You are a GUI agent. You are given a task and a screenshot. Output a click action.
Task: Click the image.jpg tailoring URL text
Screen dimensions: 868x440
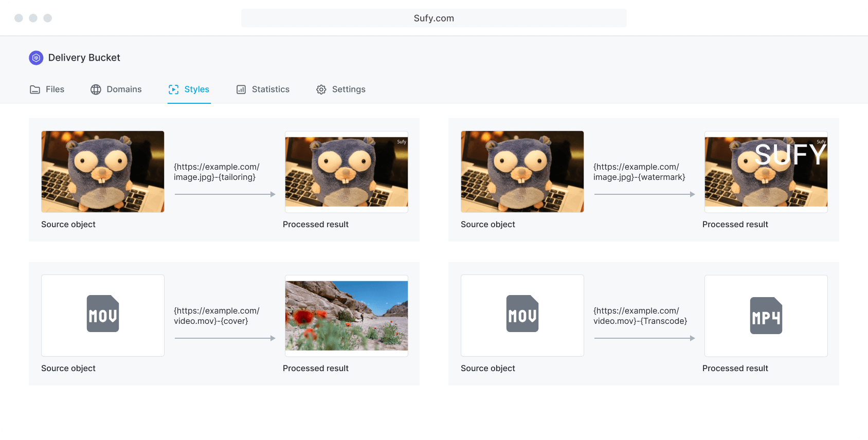pos(216,172)
